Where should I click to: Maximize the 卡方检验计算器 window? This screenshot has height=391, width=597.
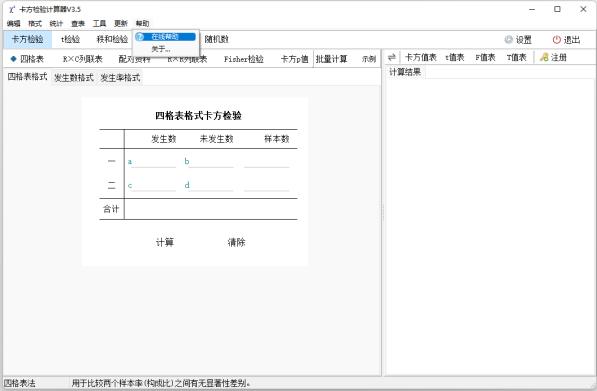coord(557,9)
